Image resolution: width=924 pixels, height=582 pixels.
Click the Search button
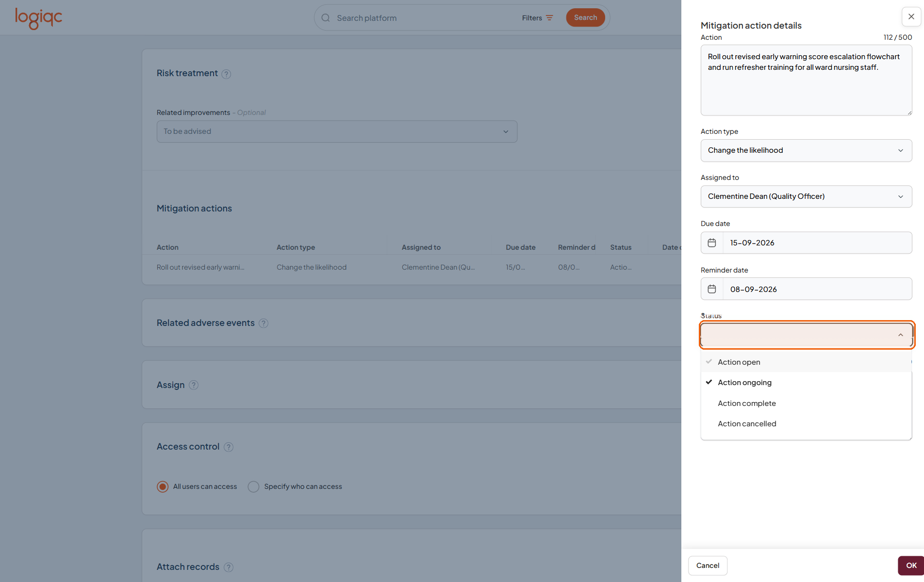[x=585, y=17]
